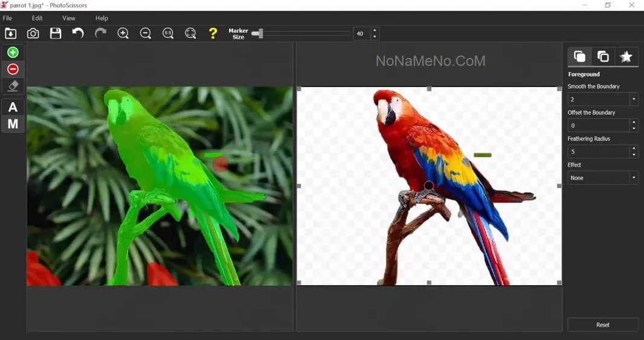Switch to the star favorites tab

626,57
